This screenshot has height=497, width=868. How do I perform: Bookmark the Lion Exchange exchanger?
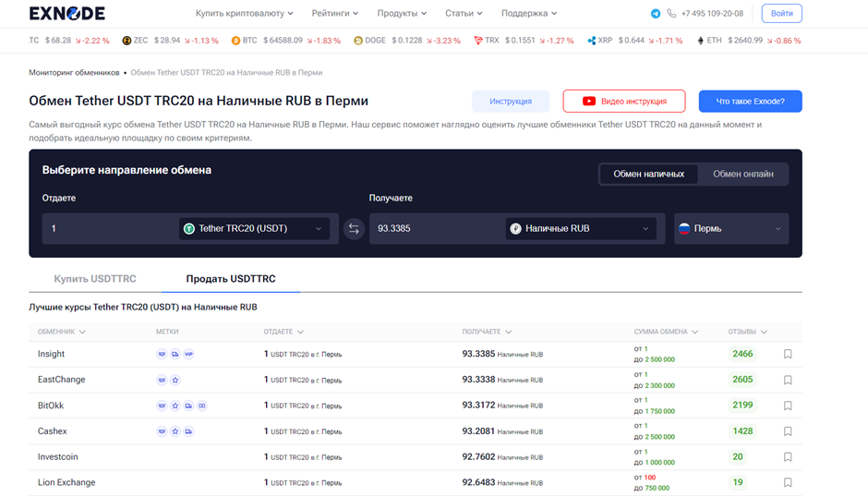788,482
